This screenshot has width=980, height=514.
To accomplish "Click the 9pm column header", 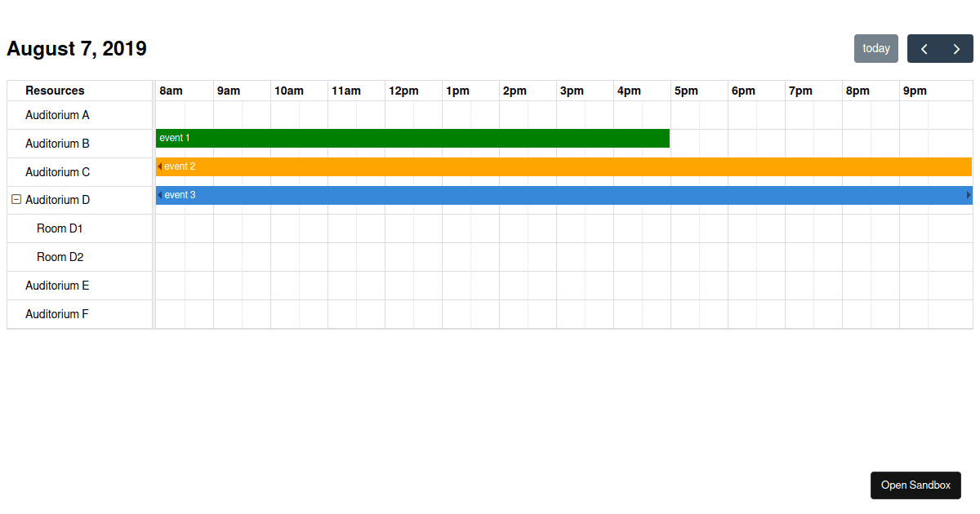I will click(915, 91).
